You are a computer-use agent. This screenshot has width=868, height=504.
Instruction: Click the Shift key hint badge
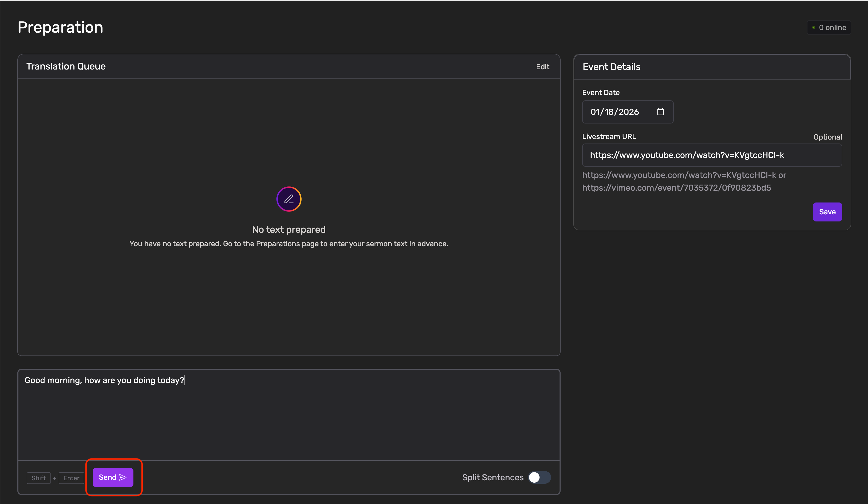(x=39, y=478)
